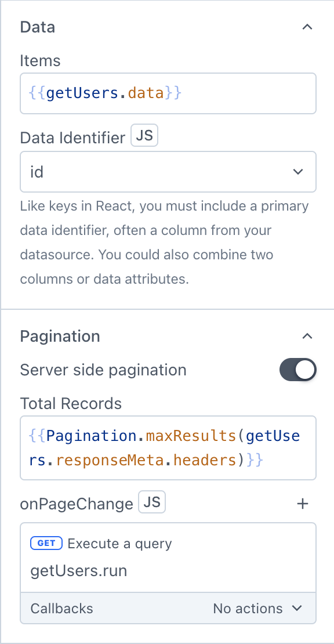This screenshot has height=644, width=334.
Task: Click the Pagination section collapse chevron
Action: point(307,336)
